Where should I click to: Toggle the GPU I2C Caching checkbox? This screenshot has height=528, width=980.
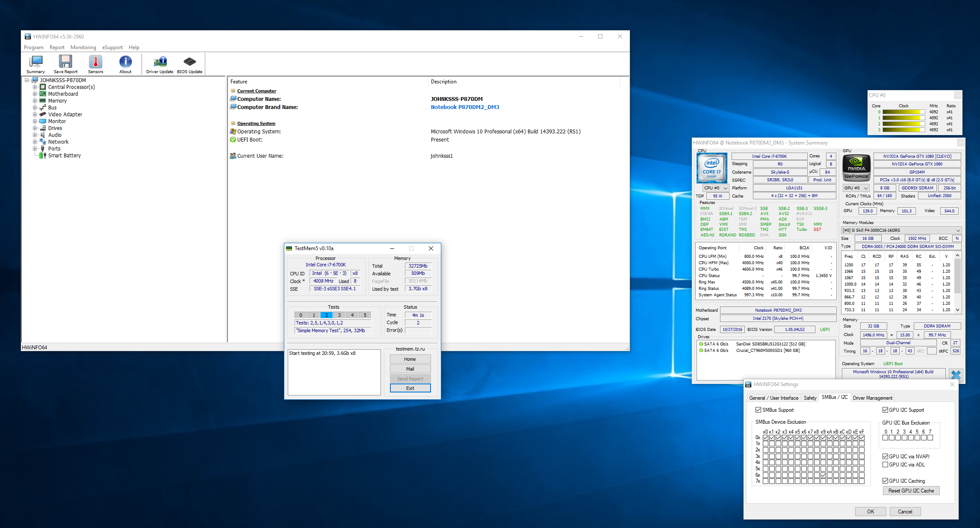pyautogui.click(x=885, y=481)
